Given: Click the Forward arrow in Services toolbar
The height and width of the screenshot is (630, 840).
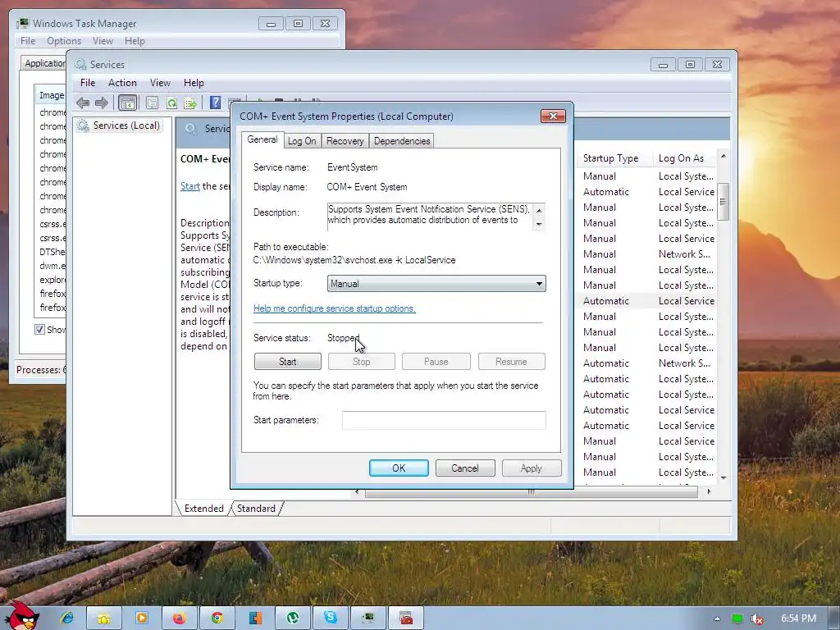Looking at the screenshot, I should [x=101, y=103].
